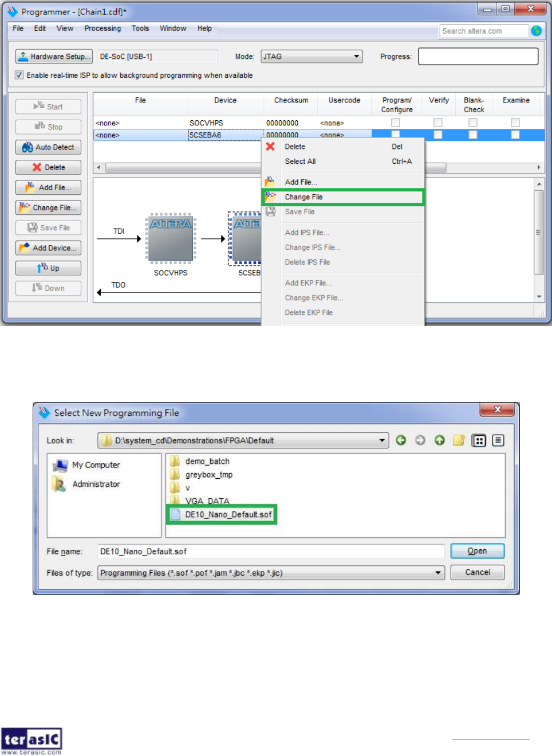The image size is (552, 756).
Task: Click the Add File button in left panel
Action: (48, 187)
